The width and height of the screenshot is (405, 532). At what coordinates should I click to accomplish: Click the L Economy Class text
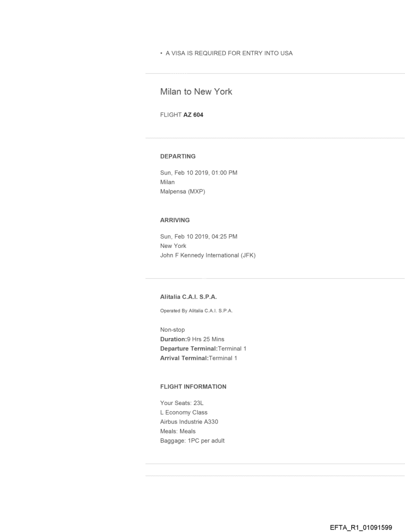click(x=184, y=413)
